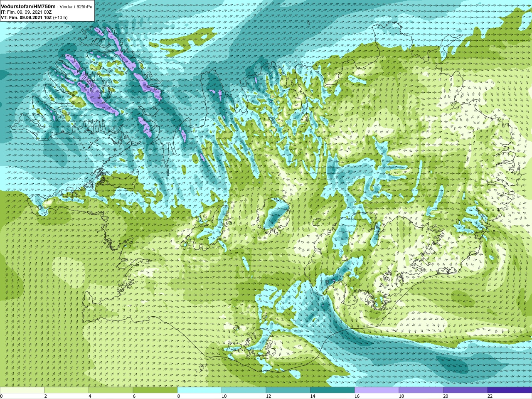
Task: Click the legend scale number 22
Action: click(x=490, y=396)
